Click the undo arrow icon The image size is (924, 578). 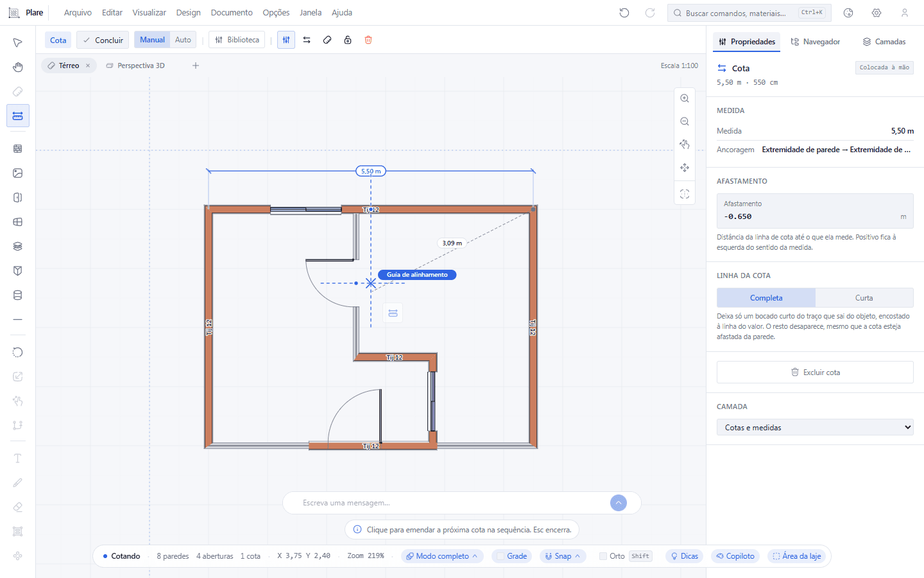click(x=624, y=13)
